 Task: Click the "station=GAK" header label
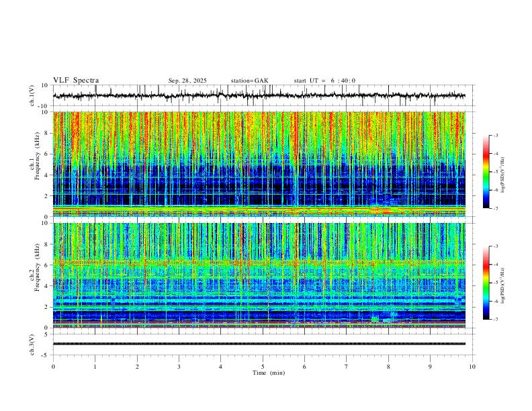249,81
